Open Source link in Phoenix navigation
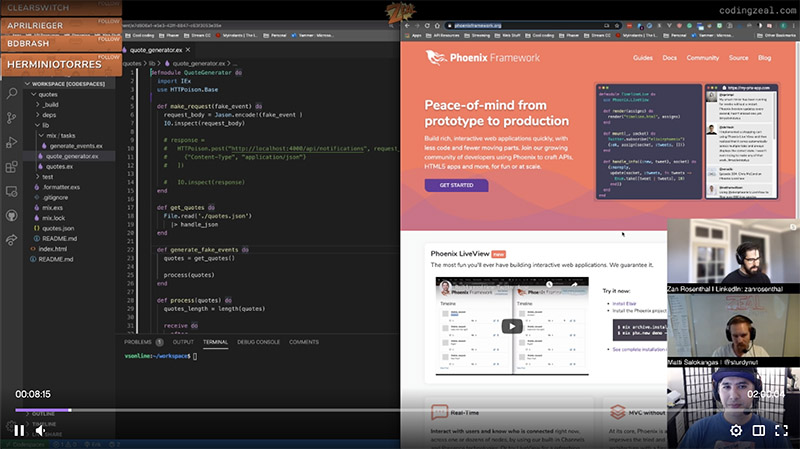The width and height of the screenshot is (800, 449). pos(738,58)
